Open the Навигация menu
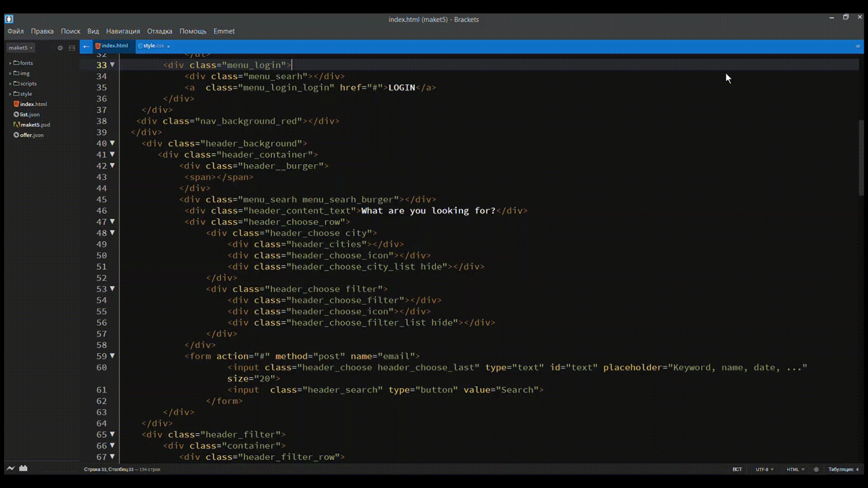 (123, 31)
